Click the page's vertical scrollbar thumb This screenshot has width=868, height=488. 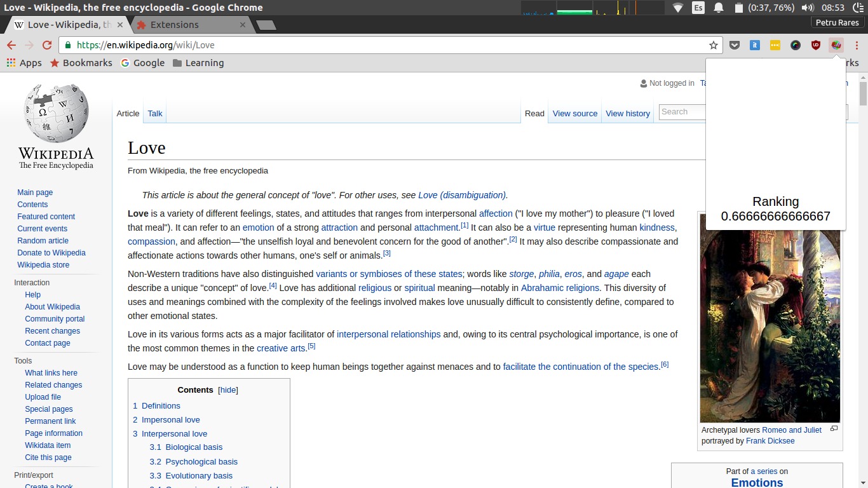point(863,93)
